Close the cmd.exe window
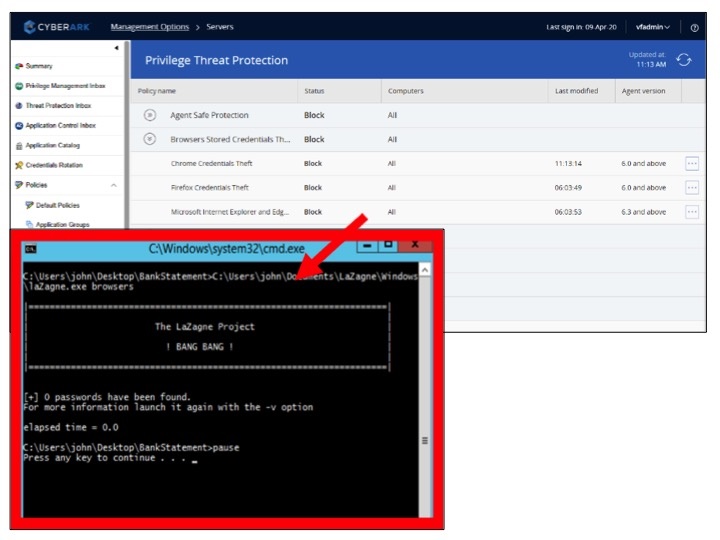The image size is (720, 540). point(415,246)
